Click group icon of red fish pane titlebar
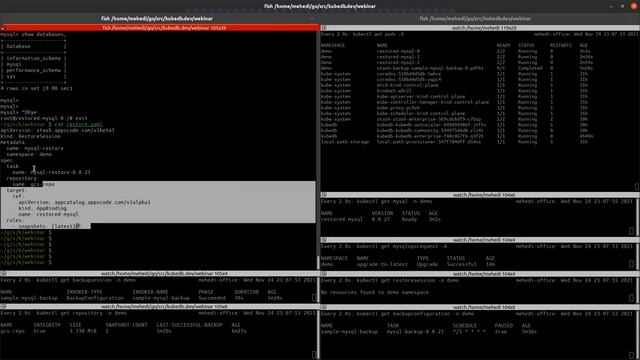 point(3,28)
